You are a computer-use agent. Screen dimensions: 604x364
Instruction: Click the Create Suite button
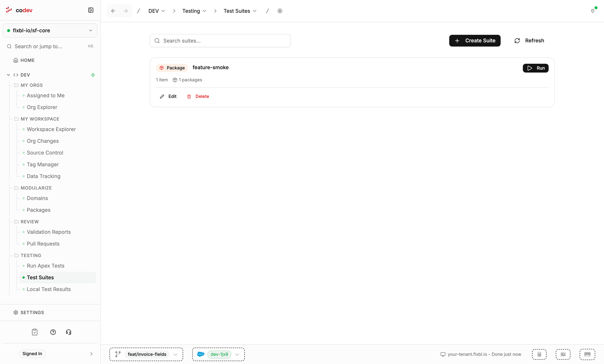[x=475, y=41]
